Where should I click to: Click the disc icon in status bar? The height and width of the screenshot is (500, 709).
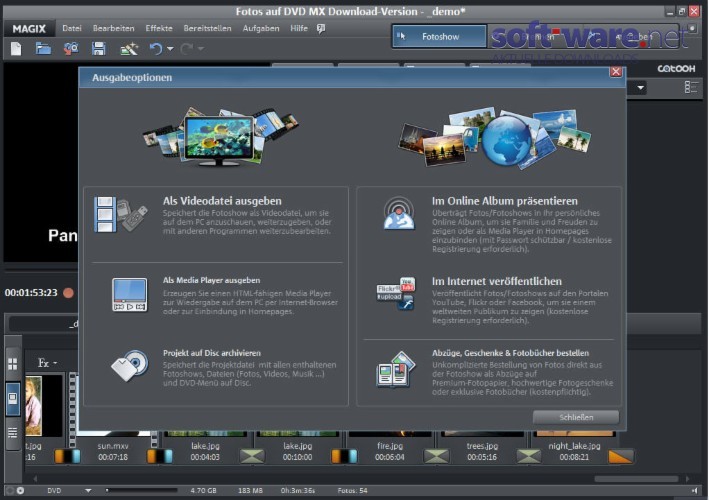(x=20, y=491)
